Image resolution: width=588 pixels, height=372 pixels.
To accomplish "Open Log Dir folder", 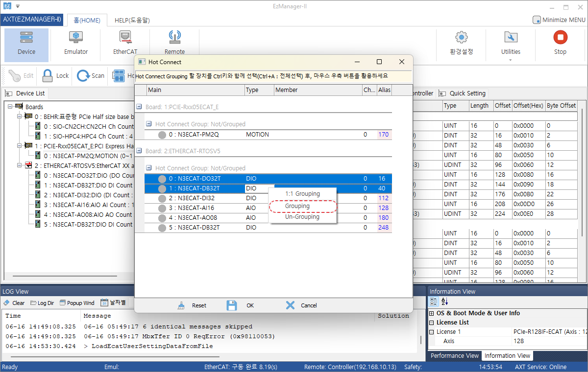I will click(x=42, y=303).
